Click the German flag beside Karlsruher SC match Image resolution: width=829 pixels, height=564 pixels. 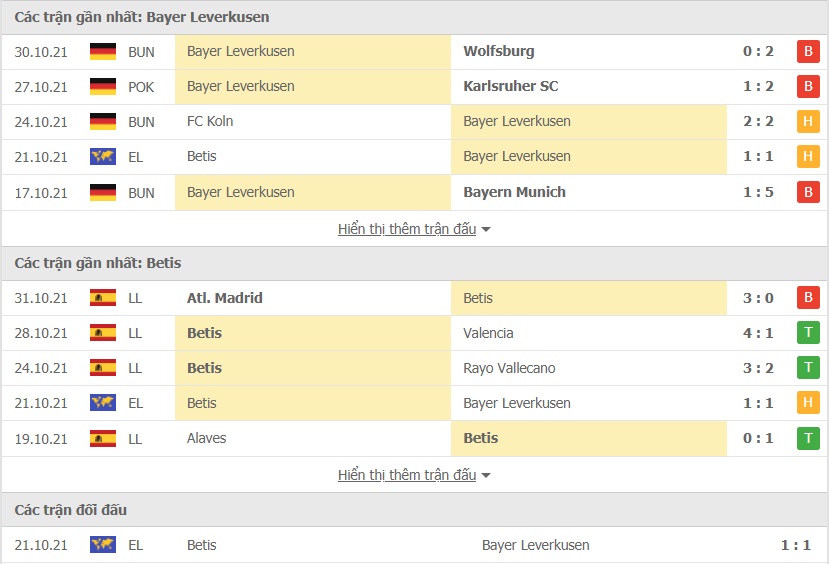103,87
